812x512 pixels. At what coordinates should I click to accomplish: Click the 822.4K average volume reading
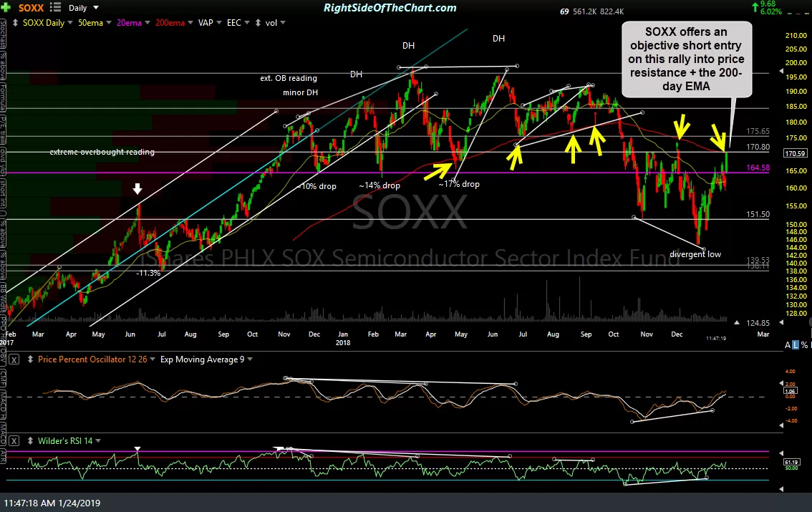(612, 11)
